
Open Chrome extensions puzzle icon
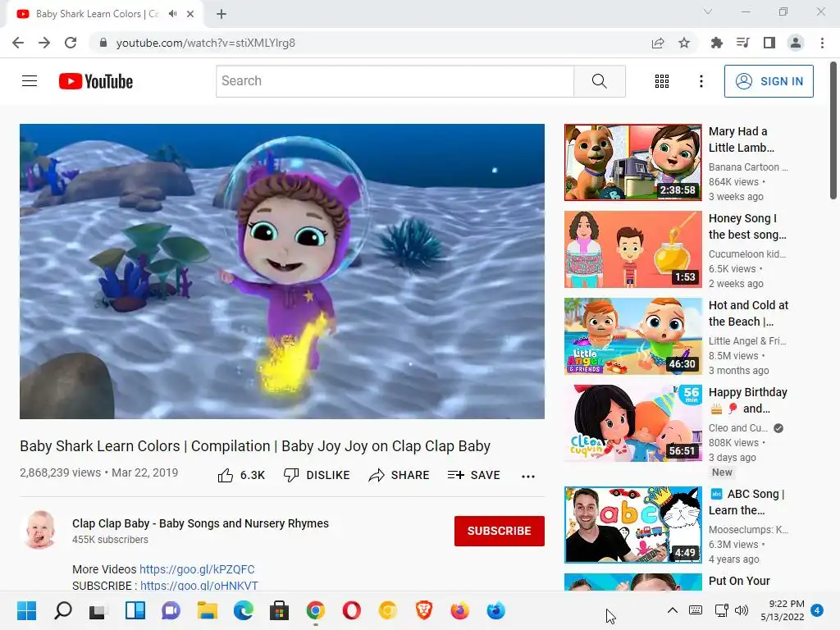pos(716,43)
